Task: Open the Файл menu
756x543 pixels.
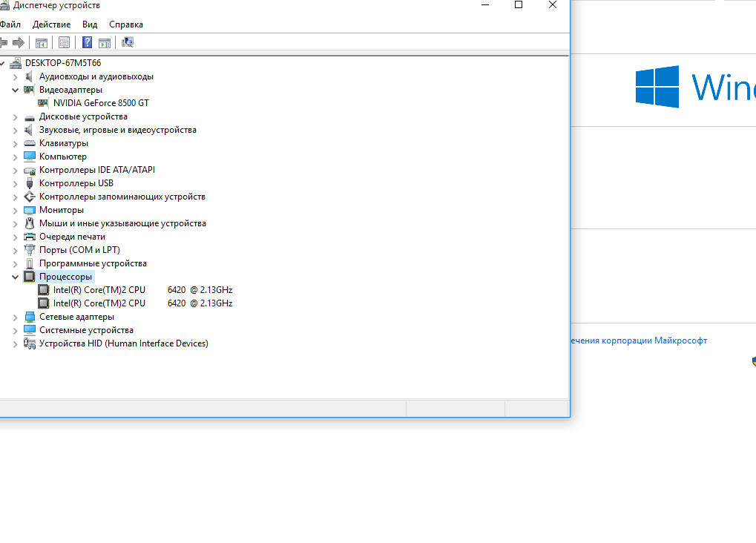Action: tap(10, 24)
